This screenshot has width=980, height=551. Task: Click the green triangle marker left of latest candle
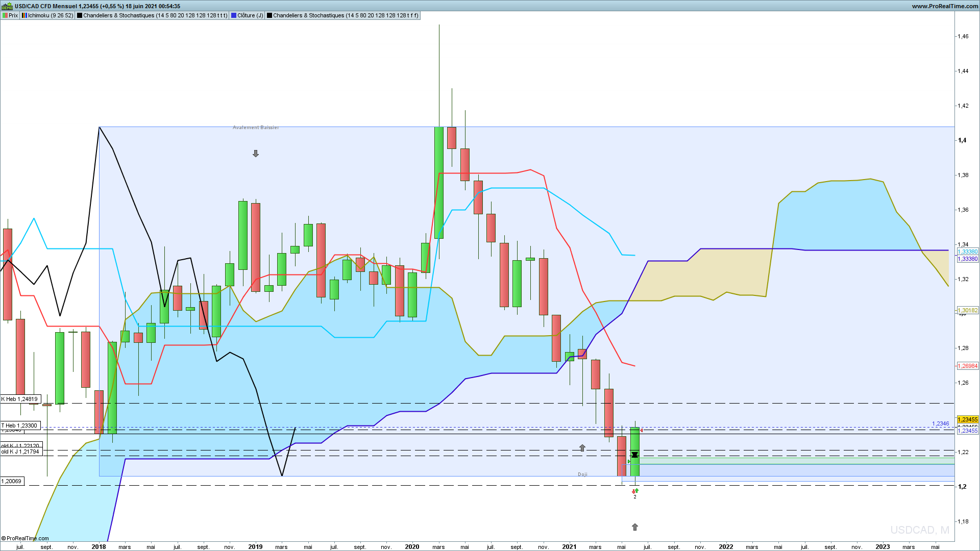[629, 462]
